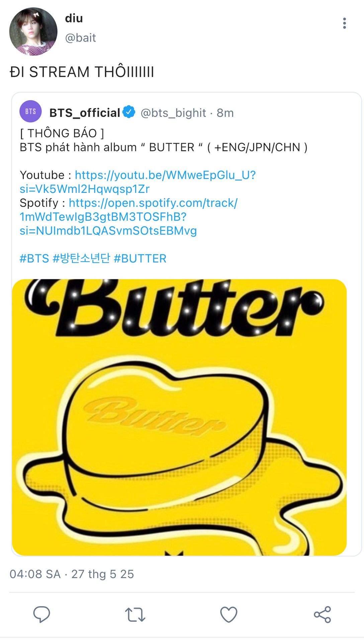Tap the blue verified badge
This screenshot has height=643, width=364.
click(129, 112)
